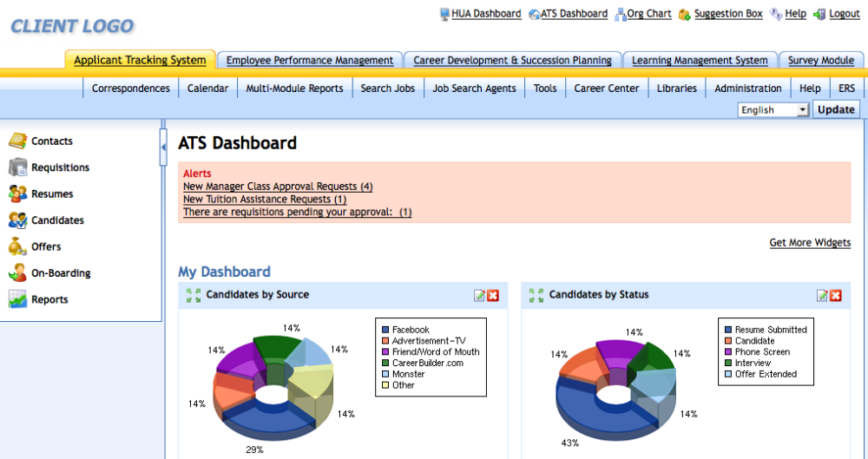Screen dimensions: 868x459
Task: Open the On-Boarding sidebar icon
Action: pos(17,273)
